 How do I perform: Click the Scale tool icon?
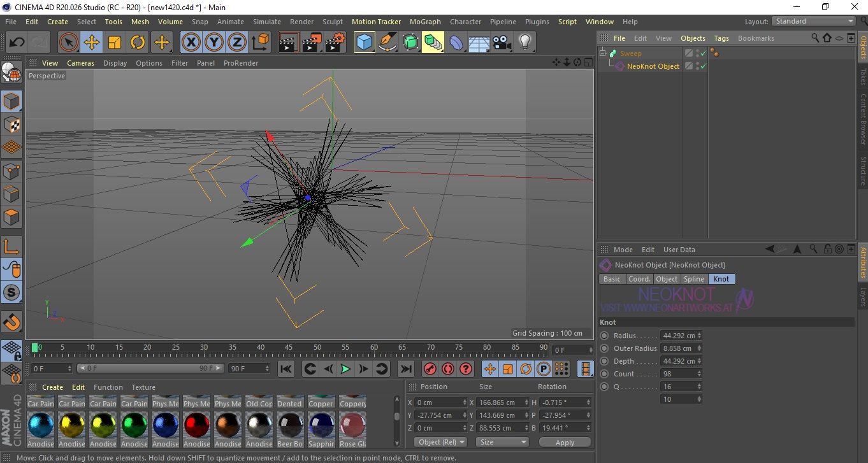[115, 43]
